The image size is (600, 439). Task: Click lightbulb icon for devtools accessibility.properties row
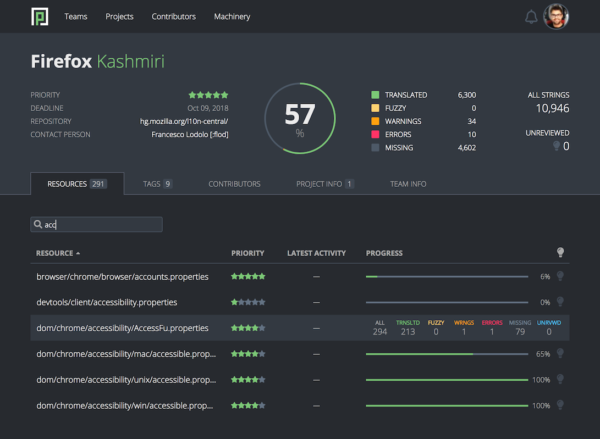(x=560, y=301)
